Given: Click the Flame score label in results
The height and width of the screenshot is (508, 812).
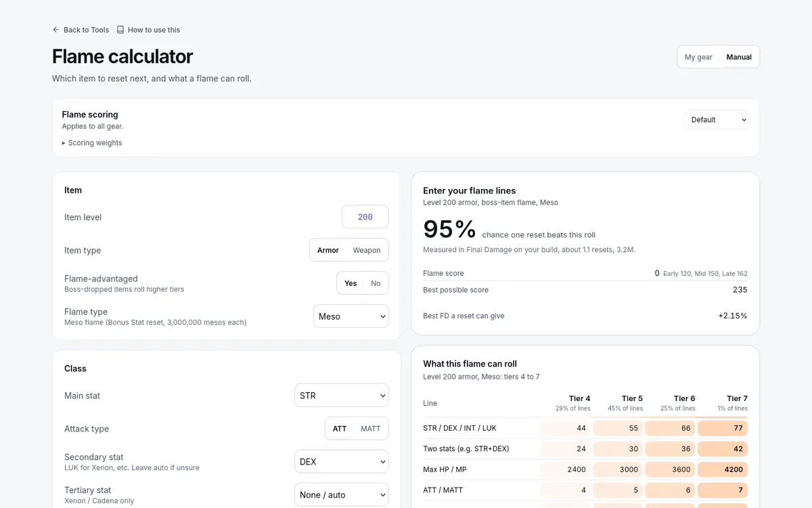Looking at the screenshot, I should point(443,274).
